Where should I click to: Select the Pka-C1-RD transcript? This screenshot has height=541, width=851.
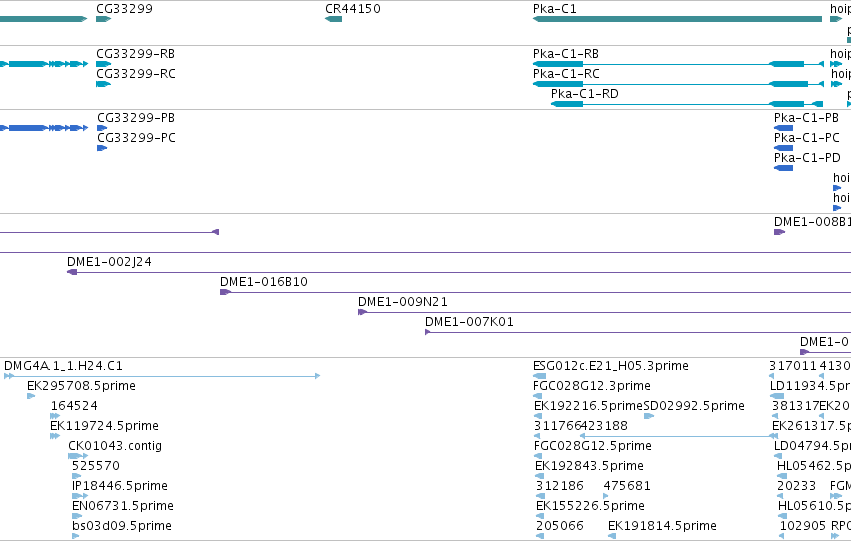pyautogui.click(x=687, y=104)
